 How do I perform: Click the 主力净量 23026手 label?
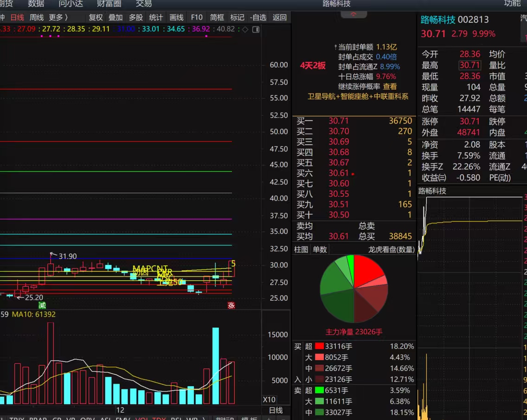(x=354, y=332)
